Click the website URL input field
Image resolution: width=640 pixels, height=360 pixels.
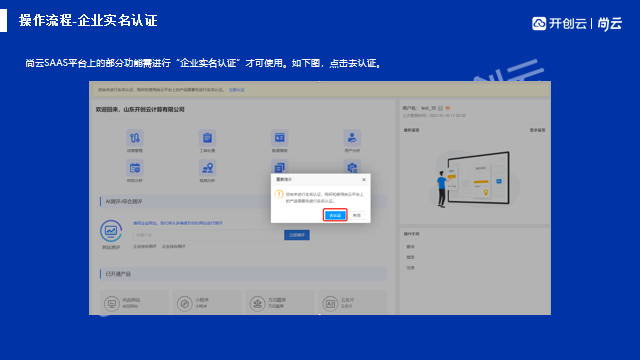[208, 235]
